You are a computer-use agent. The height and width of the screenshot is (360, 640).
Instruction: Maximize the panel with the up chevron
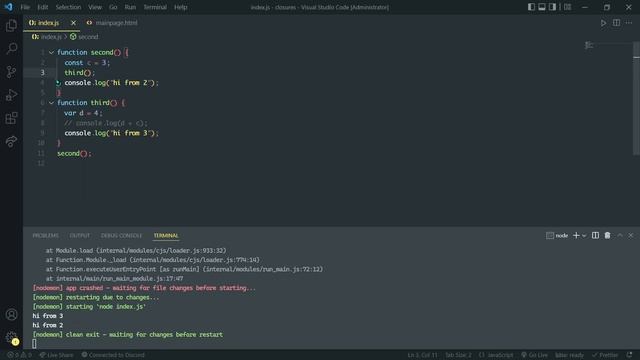(620, 236)
